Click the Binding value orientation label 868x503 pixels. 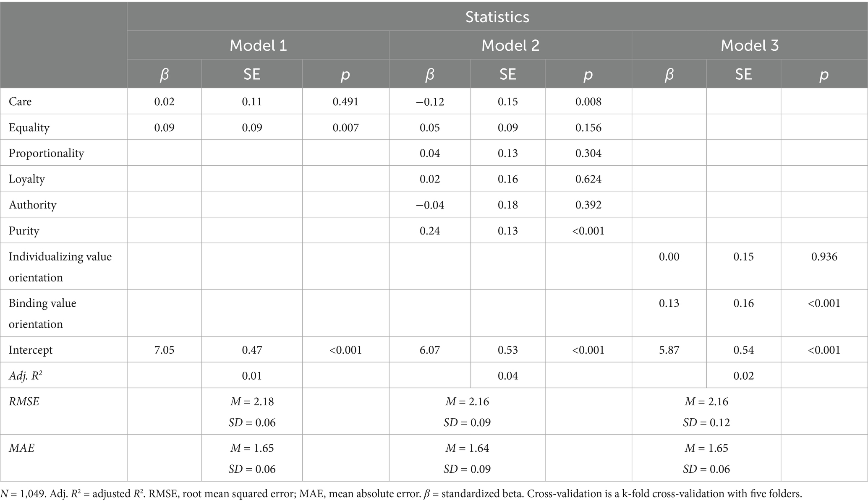[42, 313]
